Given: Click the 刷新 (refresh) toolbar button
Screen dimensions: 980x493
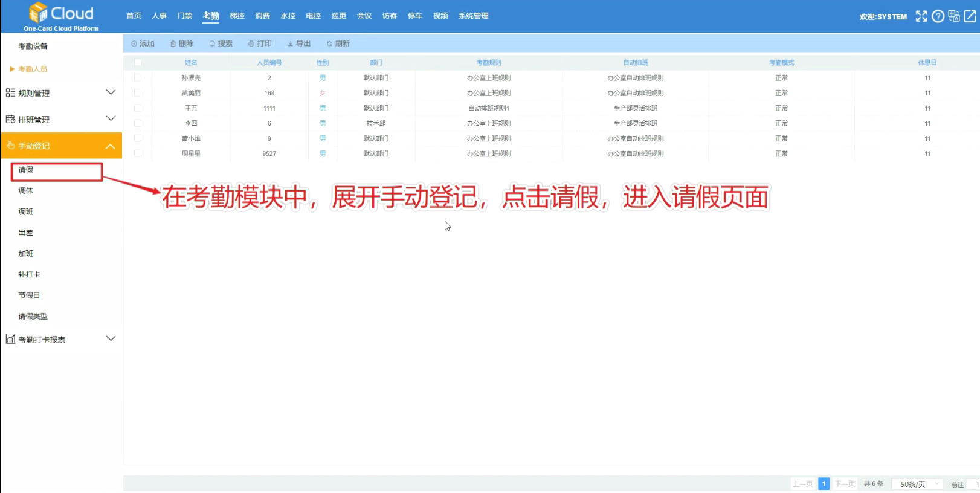Looking at the screenshot, I should (338, 43).
